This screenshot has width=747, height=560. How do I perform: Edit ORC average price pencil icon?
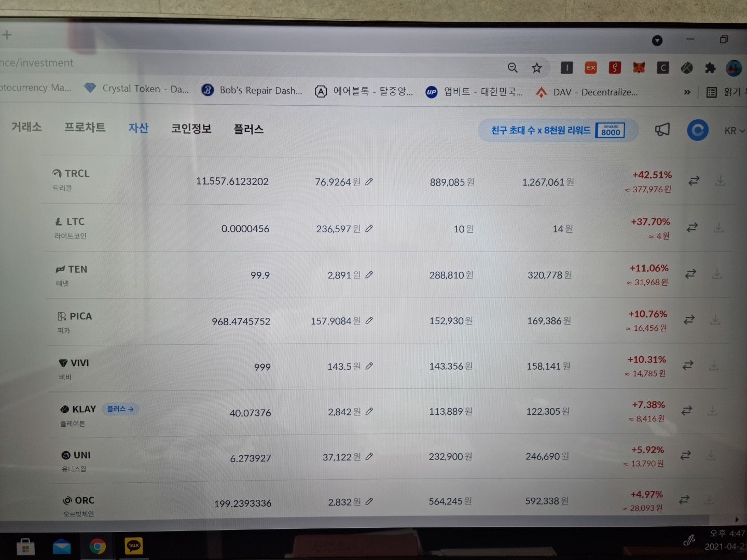pos(369,501)
